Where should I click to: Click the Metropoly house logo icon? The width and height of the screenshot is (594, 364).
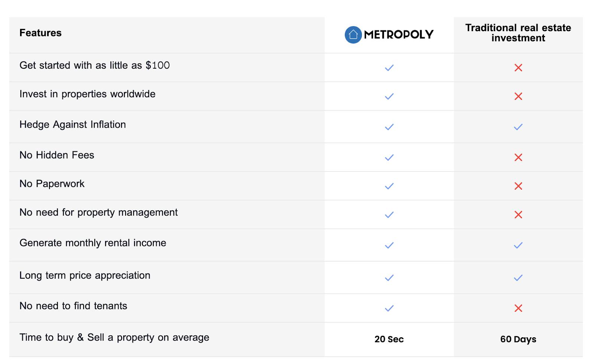(x=353, y=35)
